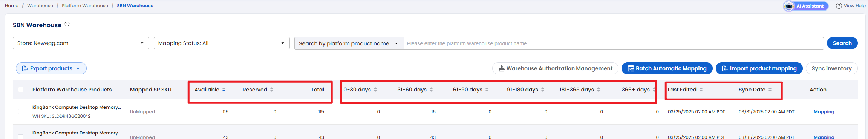Check the first KingBank product row checkbox
This screenshot has width=868, height=139.
point(21,111)
